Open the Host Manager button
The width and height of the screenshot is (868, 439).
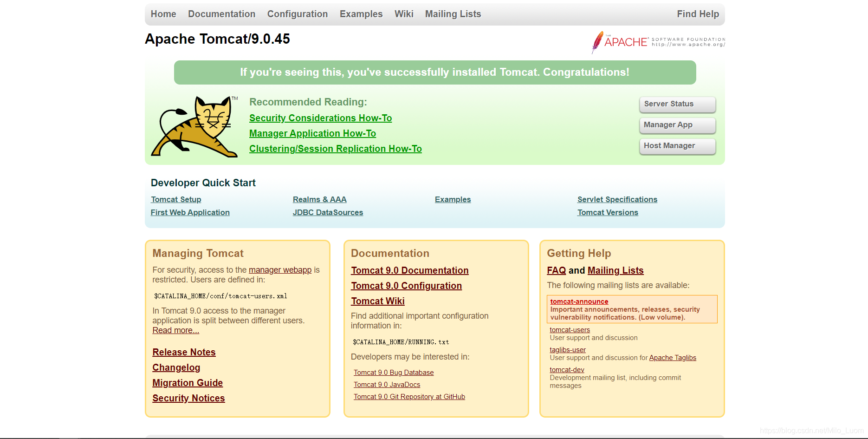[677, 146]
